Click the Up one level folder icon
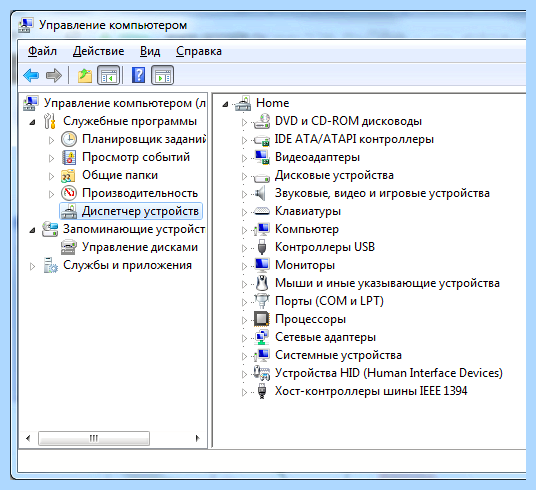The width and height of the screenshot is (536, 490). [x=84, y=75]
